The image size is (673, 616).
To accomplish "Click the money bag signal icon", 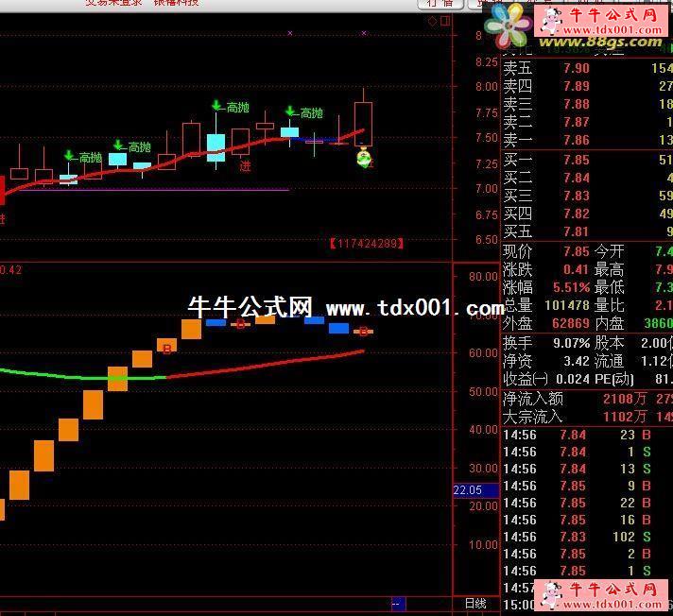I will 364,158.
